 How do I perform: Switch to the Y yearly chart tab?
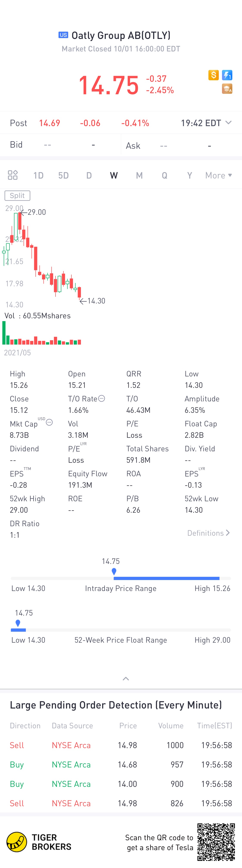click(190, 175)
